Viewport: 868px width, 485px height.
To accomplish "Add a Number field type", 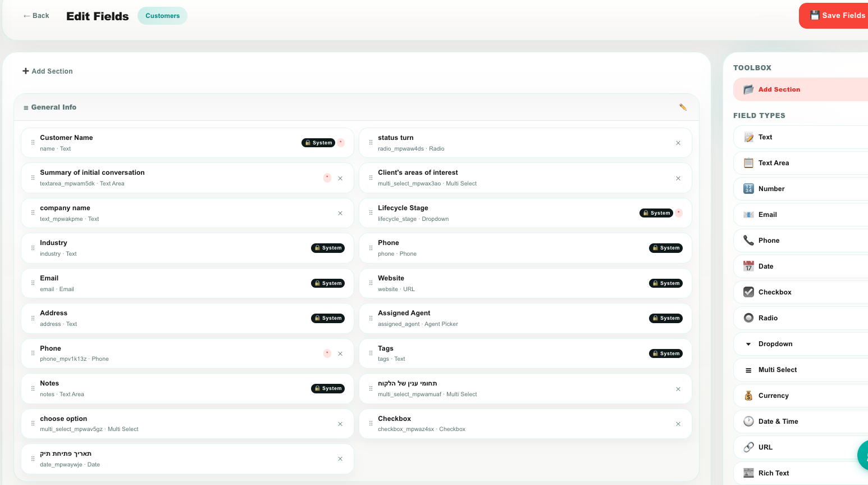I will coord(801,189).
